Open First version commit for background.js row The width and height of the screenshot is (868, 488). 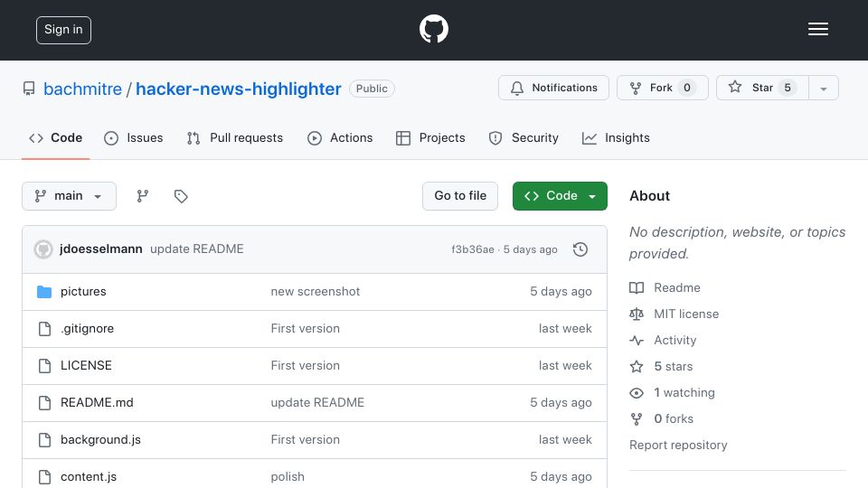tap(305, 440)
